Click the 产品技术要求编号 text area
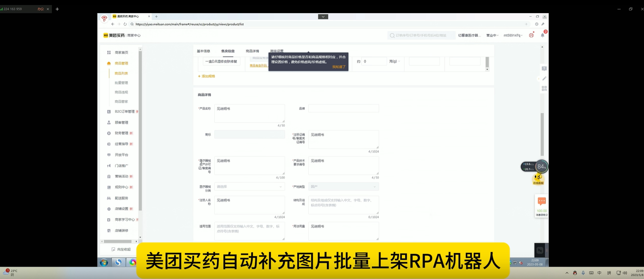 (x=344, y=165)
